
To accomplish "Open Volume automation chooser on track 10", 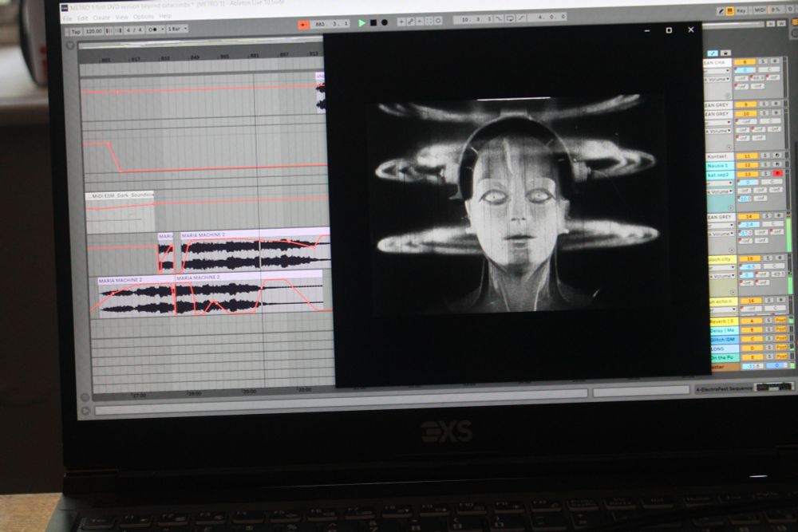I will [x=719, y=131].
